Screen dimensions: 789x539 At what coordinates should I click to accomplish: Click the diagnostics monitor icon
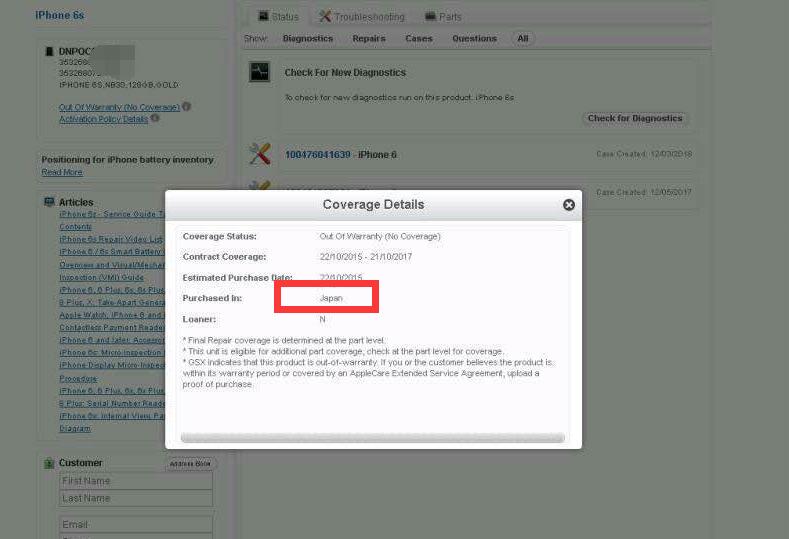click(260, 72)
